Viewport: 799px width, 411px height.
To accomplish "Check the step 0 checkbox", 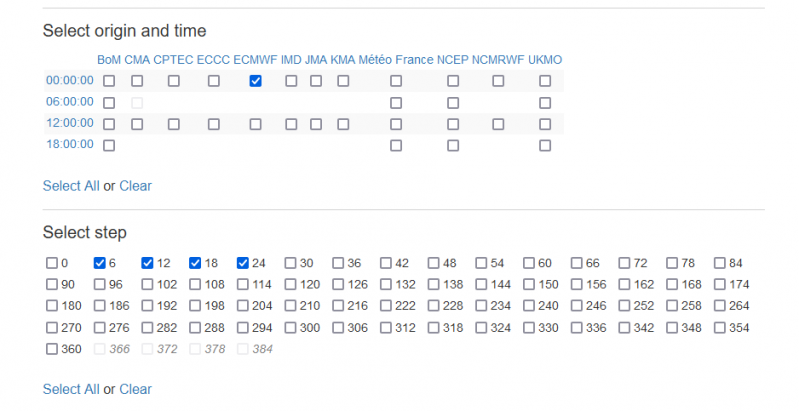I will click(x=52, y=263).
